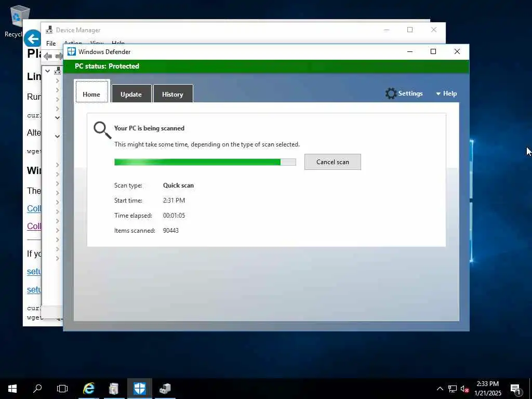Click the back arrow in Device Manager toolbar
Viewport: 532px width, 399px height.
coord(48,56)
